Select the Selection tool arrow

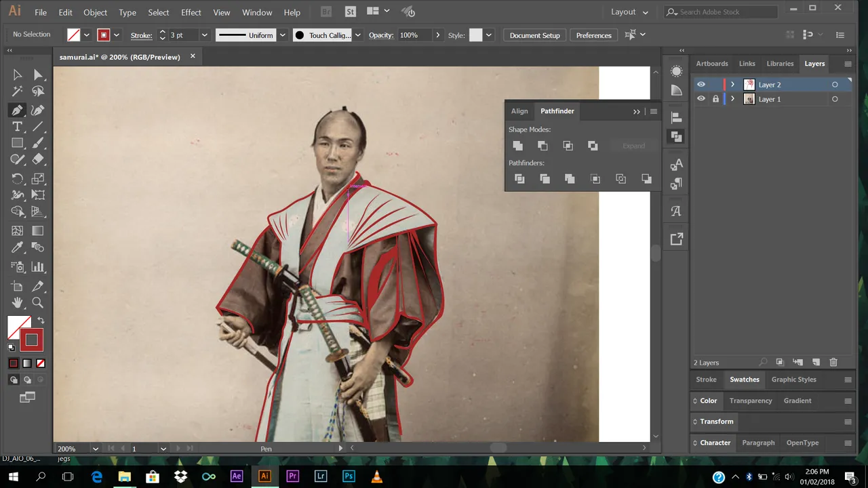point(18,75)
